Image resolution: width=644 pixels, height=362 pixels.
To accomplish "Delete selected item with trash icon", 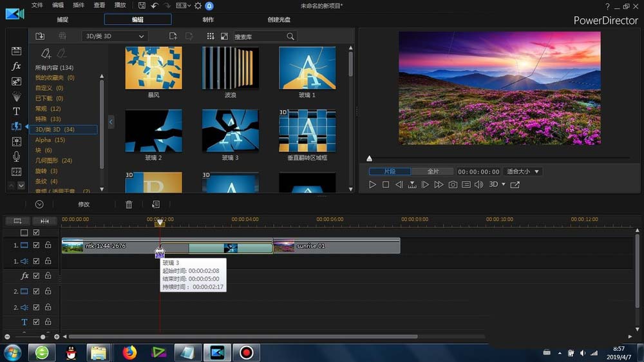I will click(129, 204).
